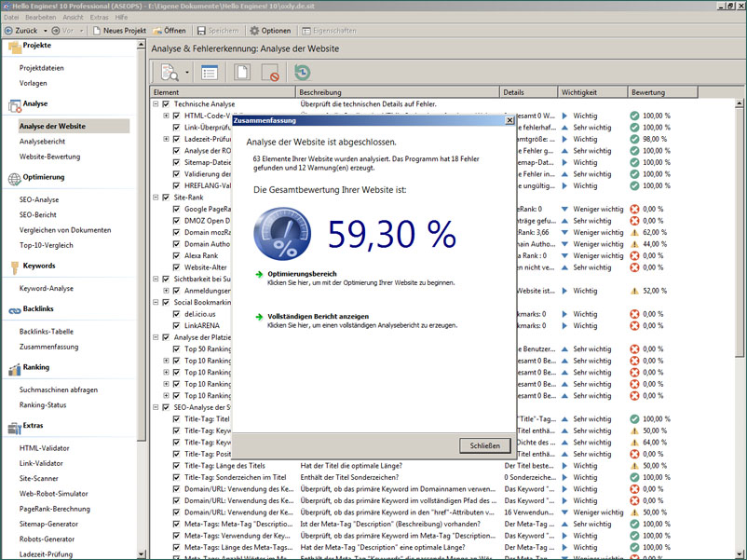Screen dimensions: 747x560
Task: Click the Öffnen folder icon
Action: 157,31
